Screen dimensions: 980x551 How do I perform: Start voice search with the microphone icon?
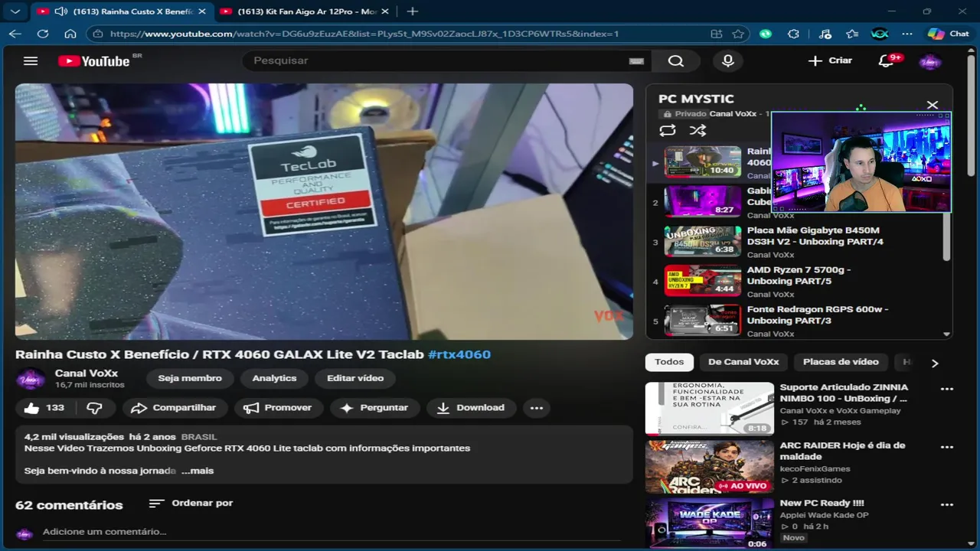click(728, 61)
